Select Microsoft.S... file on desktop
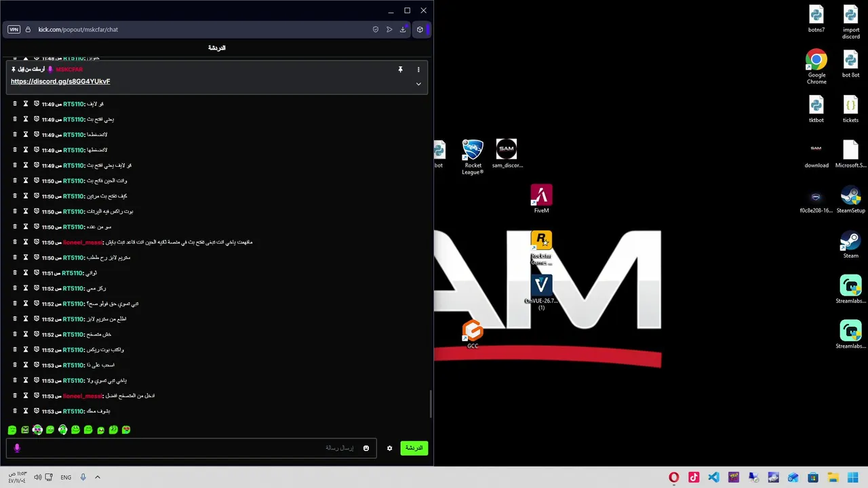Viewport: 868px width, 488px height. [850, 154]
